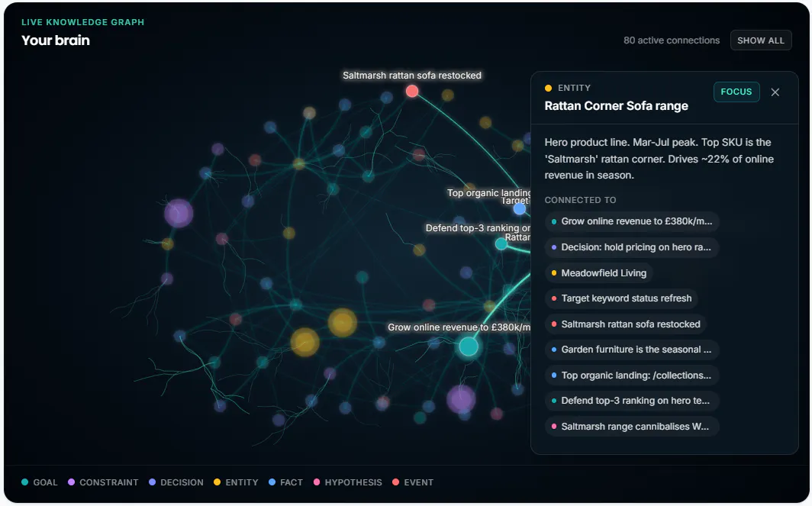This screenshot has height=506, width=812.
Task: Open 'Target keyword status refresh' chip
Action: pyautogui.click(x=621, y=298)
